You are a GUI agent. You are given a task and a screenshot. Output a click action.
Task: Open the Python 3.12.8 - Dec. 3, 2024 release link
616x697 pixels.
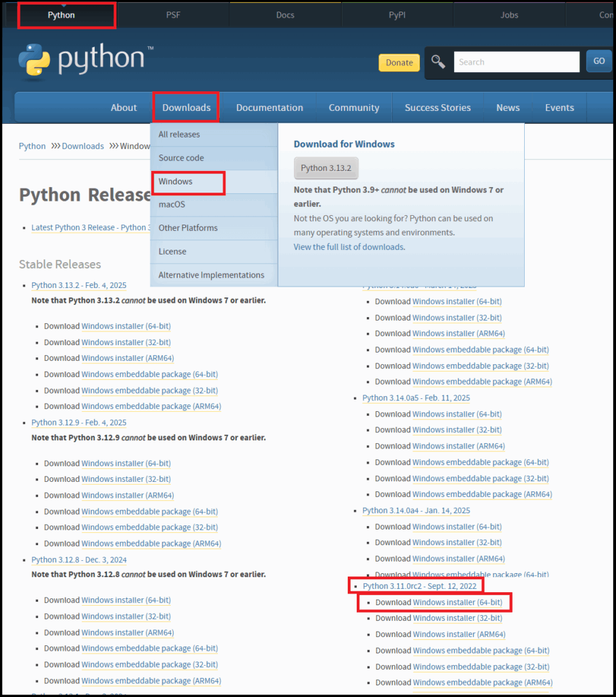click(x=79, y=560)
